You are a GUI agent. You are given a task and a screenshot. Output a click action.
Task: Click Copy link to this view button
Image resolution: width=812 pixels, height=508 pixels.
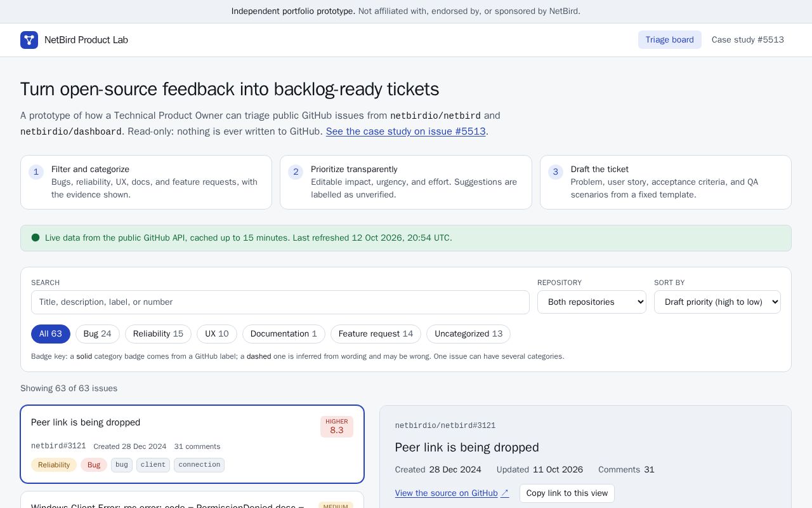pos(567,493)
